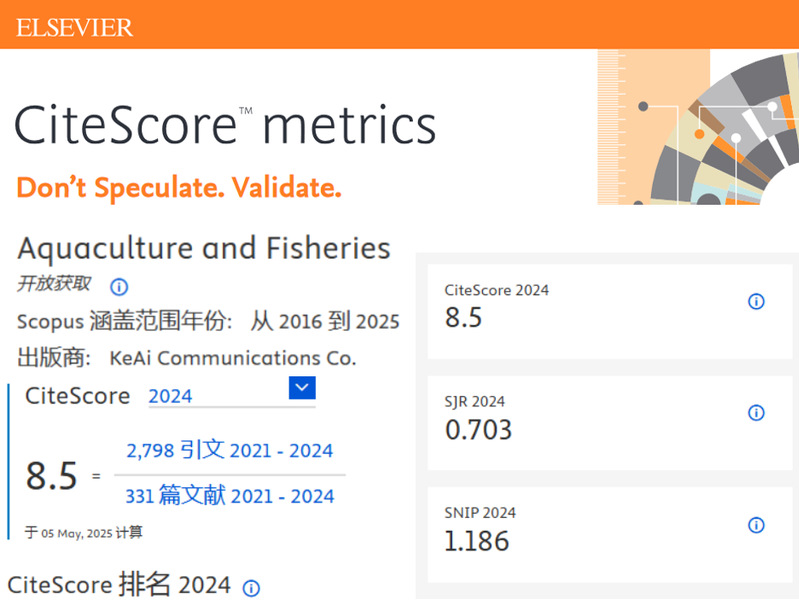
Task: Click the Aquaculture and Fisheries journal title
Action: (x=204, y=249)
